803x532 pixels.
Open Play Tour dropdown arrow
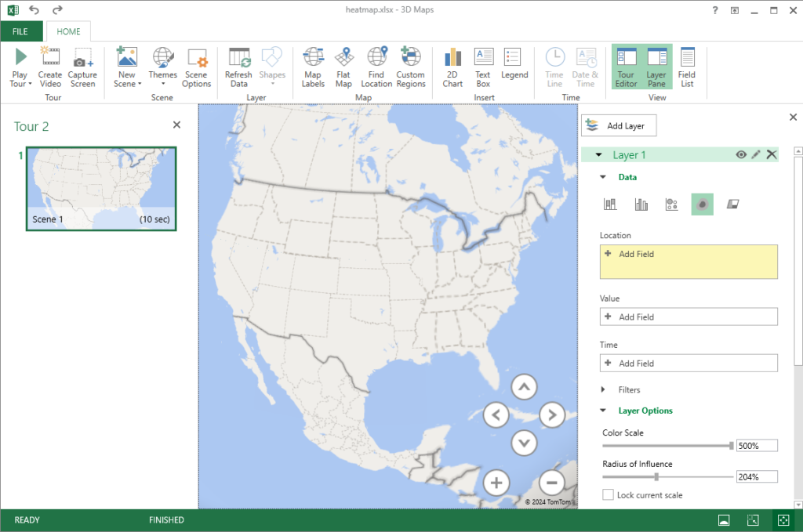click(31, 84)
